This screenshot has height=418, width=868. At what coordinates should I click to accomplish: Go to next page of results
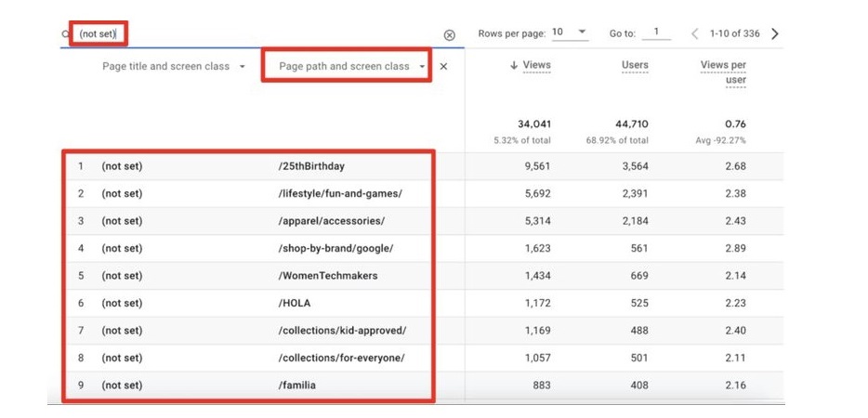tap(774, 33)
